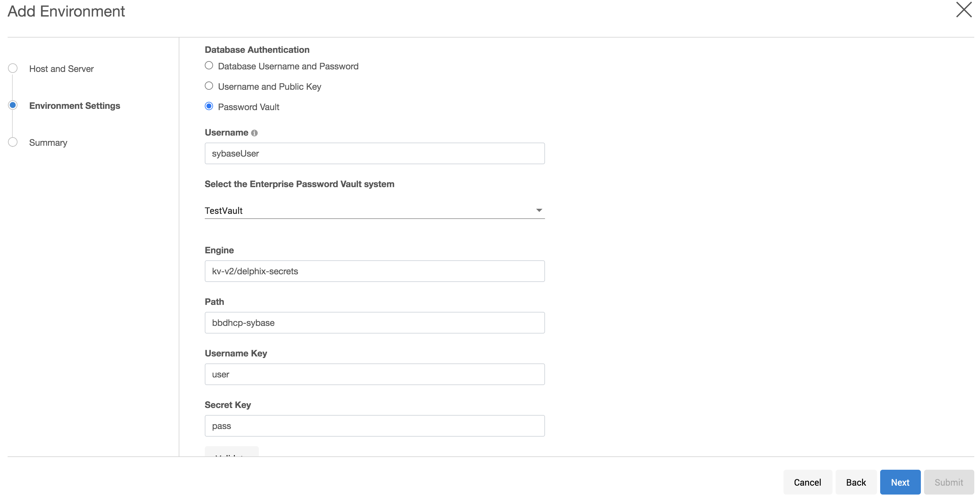
Task: Select the Password Vault radio button
Action: coord(209,107)
